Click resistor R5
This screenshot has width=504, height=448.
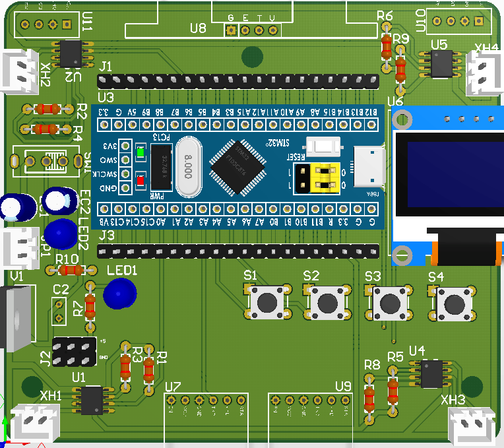[x=393, y=391]
